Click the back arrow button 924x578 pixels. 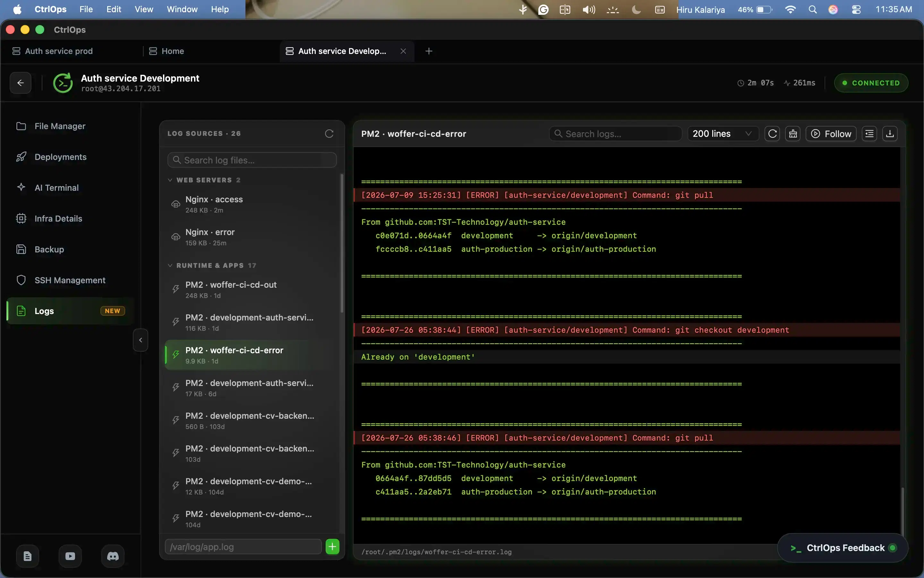pyautogui.click(x=21, y=83)
